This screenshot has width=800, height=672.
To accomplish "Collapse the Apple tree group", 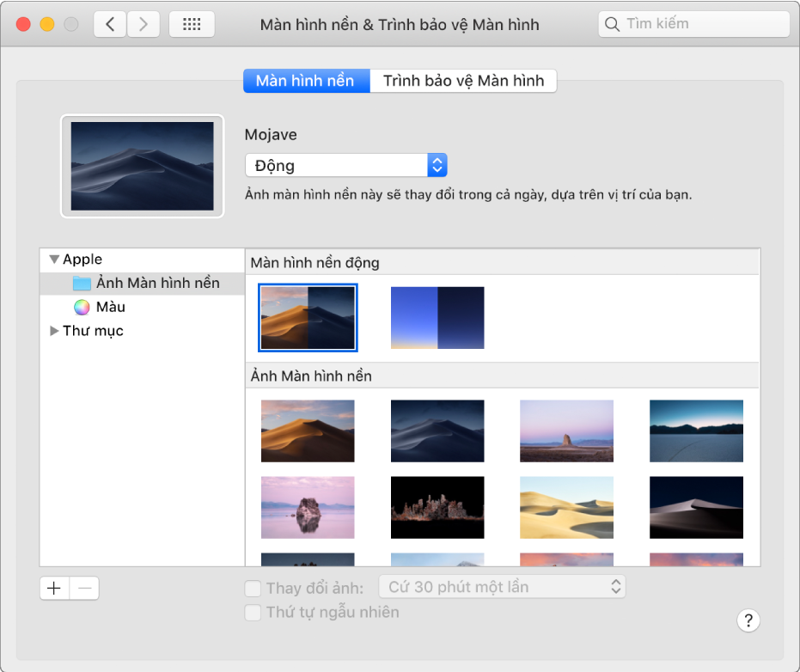I will tap(54, 260).
